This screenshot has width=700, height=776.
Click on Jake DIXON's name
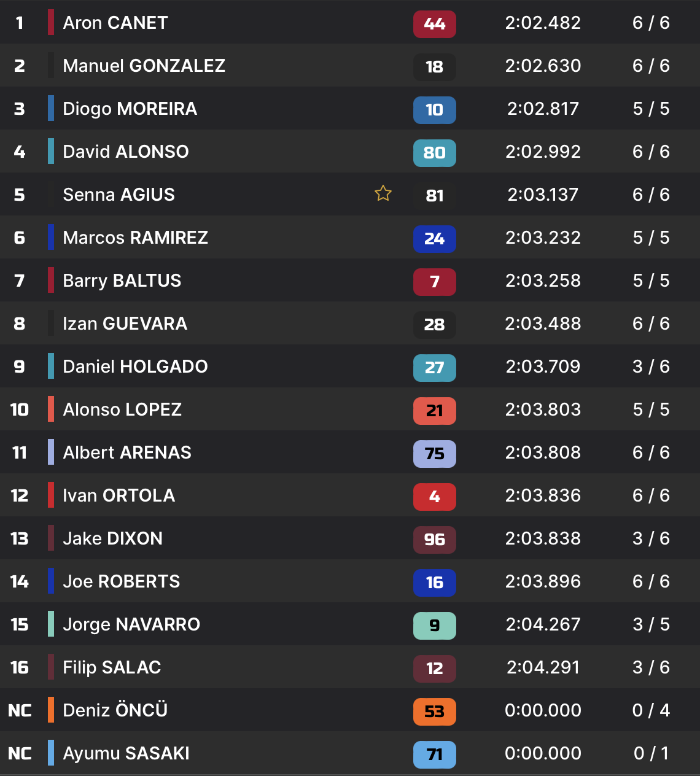[x=112, y=538]
